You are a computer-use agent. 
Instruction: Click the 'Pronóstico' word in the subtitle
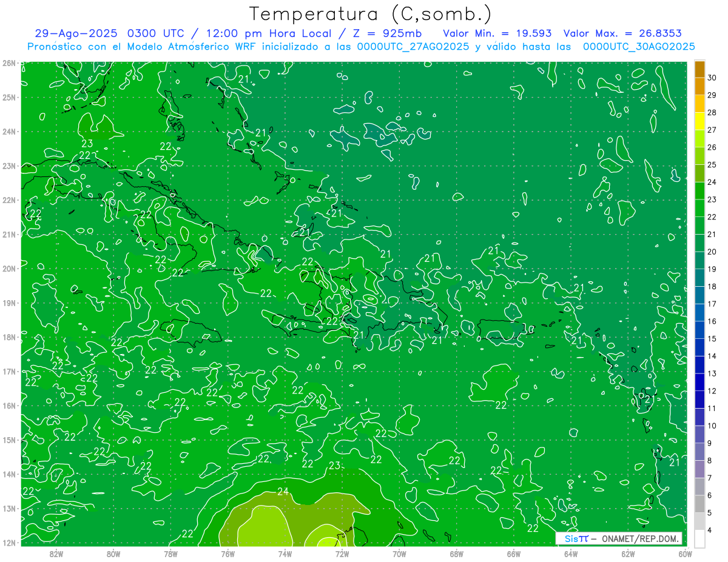[55, 47]
